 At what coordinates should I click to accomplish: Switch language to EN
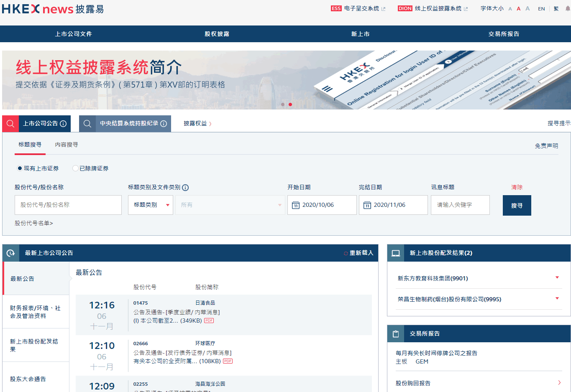click(x=541, y=9)
